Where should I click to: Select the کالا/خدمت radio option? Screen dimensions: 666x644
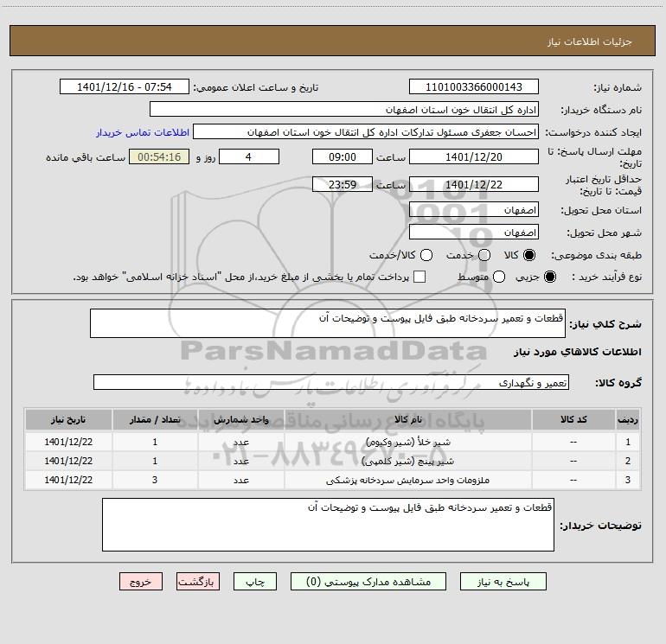[x=426, y=255]
